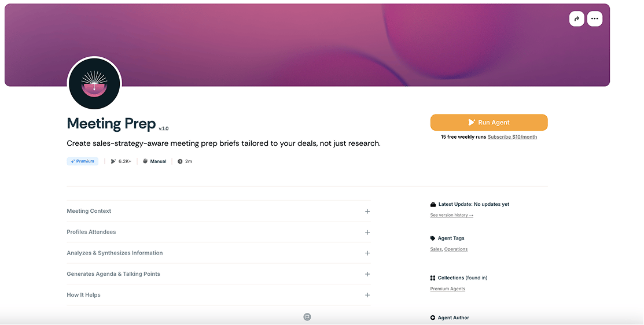
Task: Click the share arrow icon on banner
Action: (x=576, y=19)
